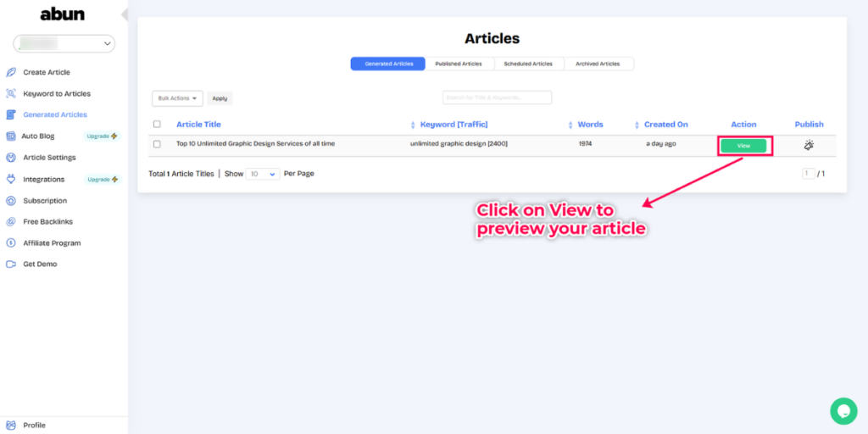This screenshot has height=434, width=868.
Task: Select the Generated Articles tab
Action: click(388, 64)
